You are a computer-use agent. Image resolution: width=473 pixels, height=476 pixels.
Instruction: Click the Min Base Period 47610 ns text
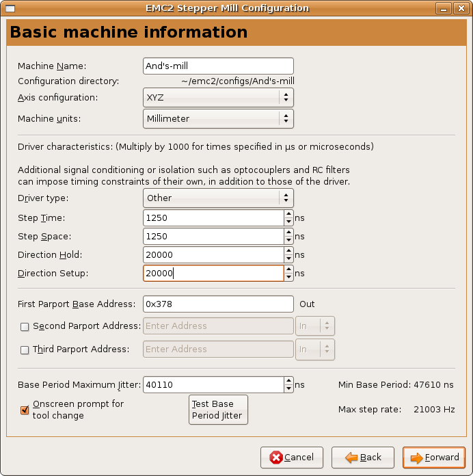click(396, 384)
